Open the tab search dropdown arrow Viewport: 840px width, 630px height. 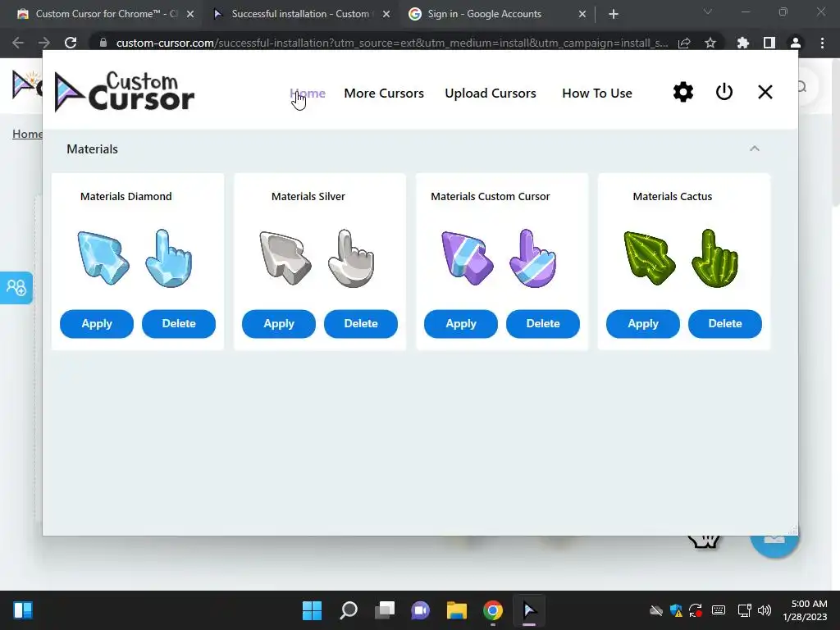tap(708, 11)
